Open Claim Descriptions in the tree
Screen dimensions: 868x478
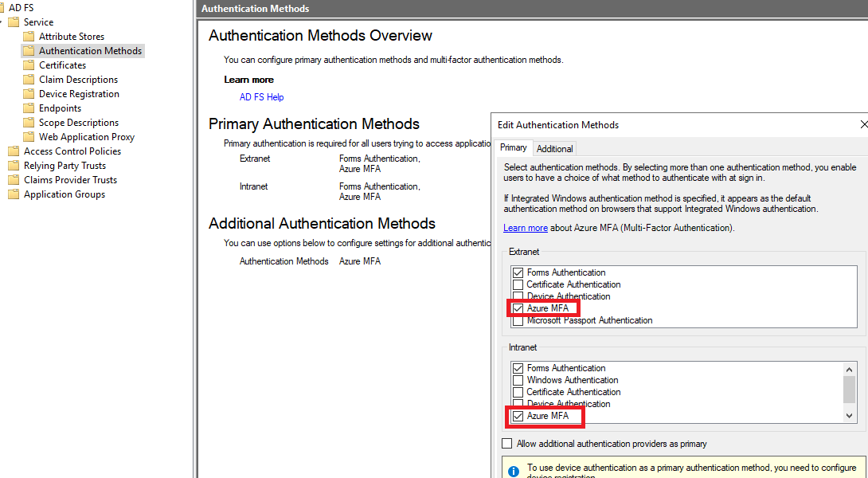(78, 80)
